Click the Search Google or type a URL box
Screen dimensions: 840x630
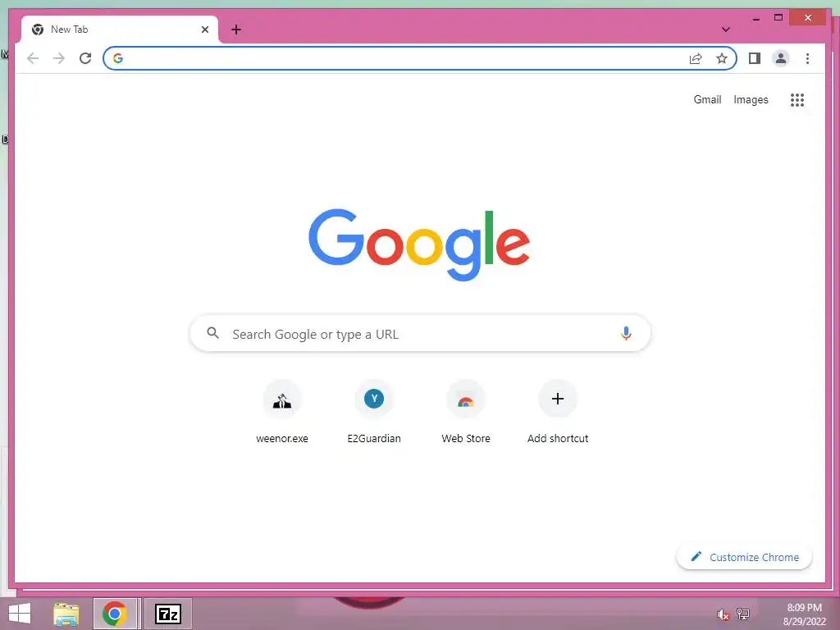pos(420,333)
